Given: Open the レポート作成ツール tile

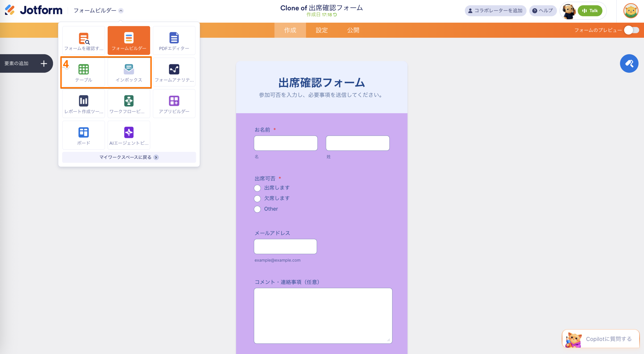Looking at the screenshot, I should click(84, 104).
